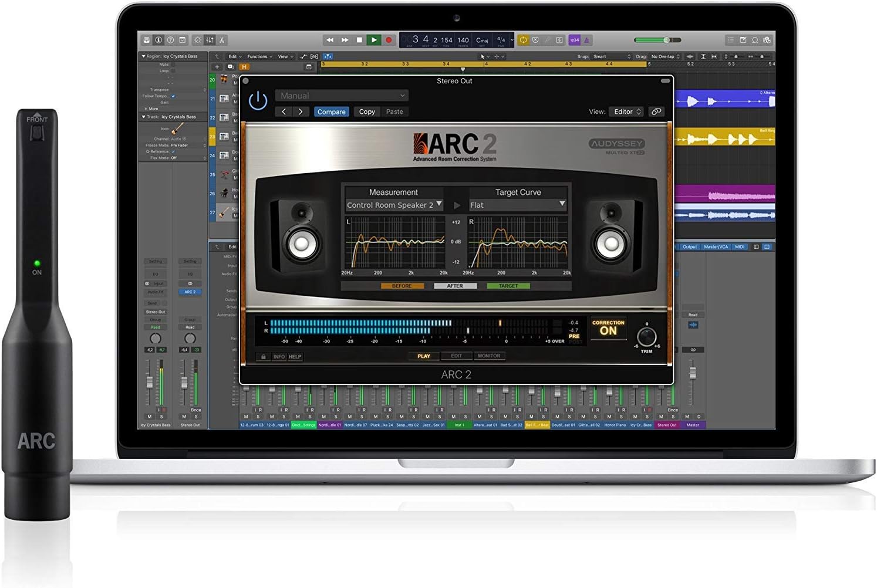Click the Rewind transport button
The height and width of the screenshot is (588, 877).
point(330,40)
